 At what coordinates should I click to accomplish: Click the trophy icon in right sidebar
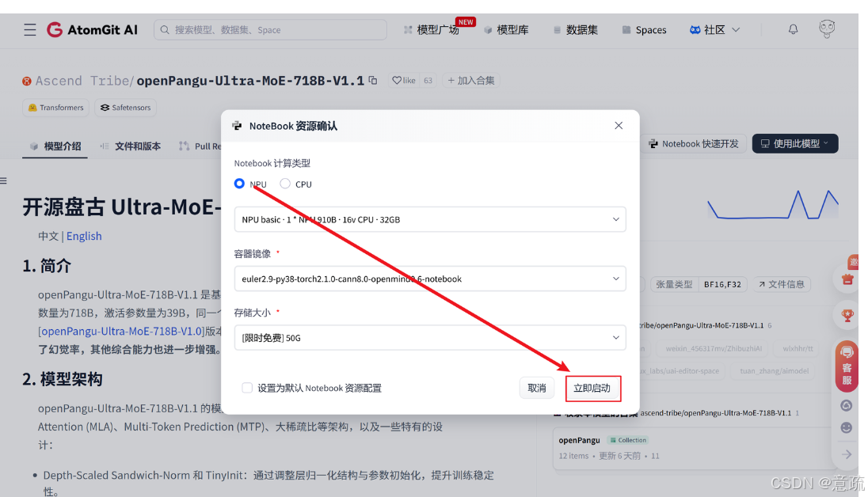(x=847, y=316)
